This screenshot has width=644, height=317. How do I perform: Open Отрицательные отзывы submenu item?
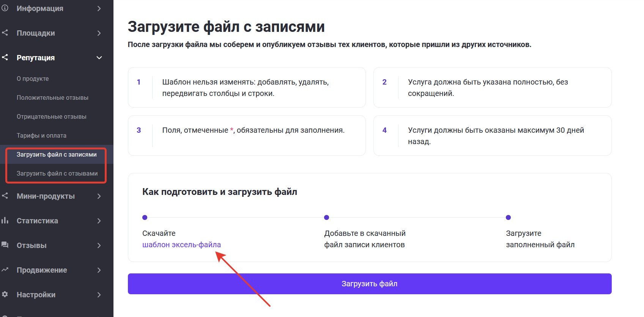(52, 116)
